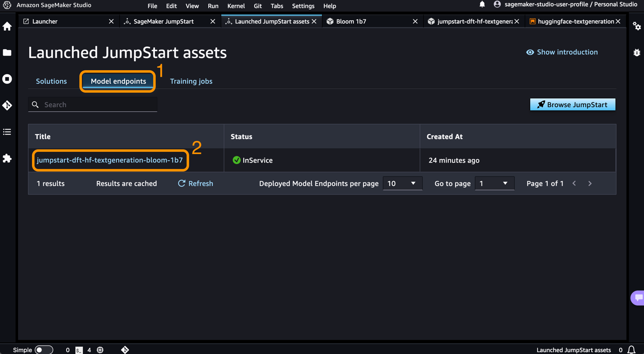This screenshot has height=354, width=644.
Task: Click "sagemaker-studio-user-profile / Personal Studio" text
Action: (571, 5)
